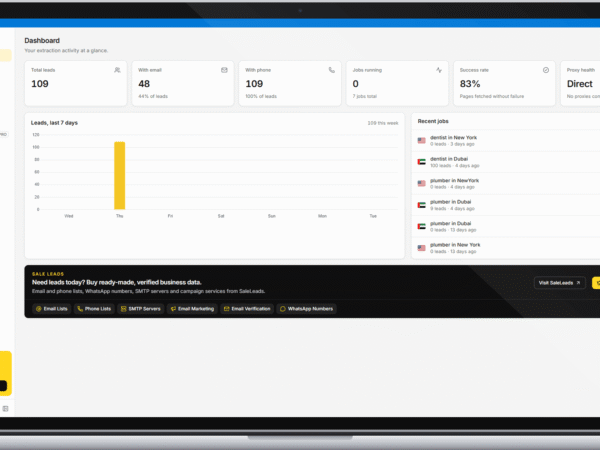Click the yellow Thu bar in leads chart
The width and height of the screenshot is (600, 450).
[119, 176]
